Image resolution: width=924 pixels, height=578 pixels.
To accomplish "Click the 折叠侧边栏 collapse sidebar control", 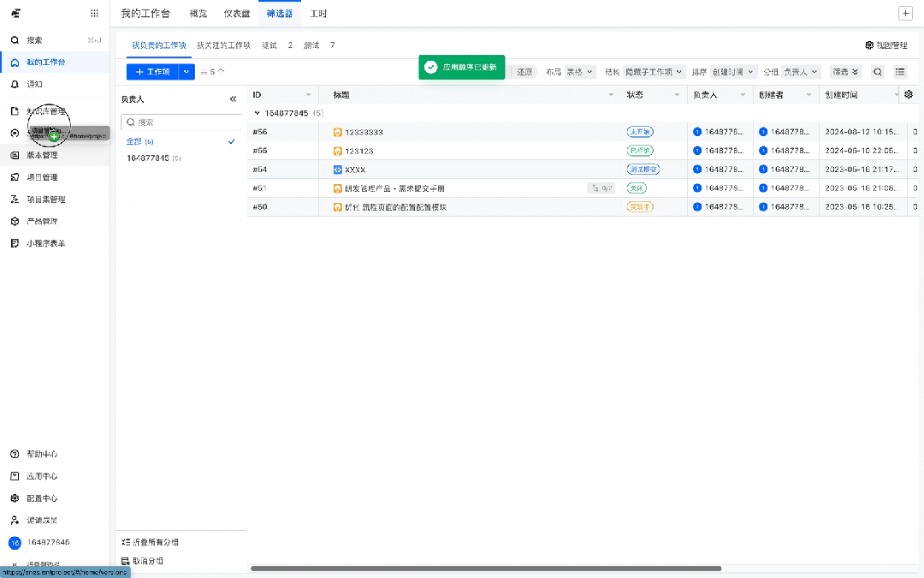I will point(37,564).
